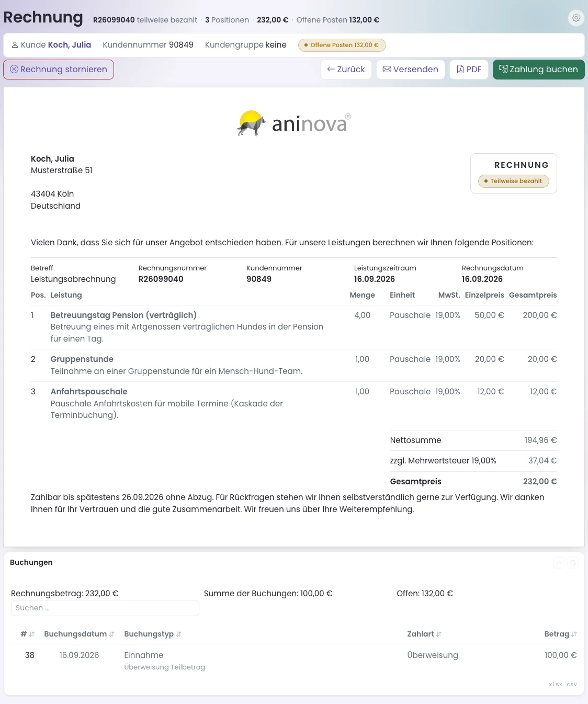The height and width of the screenshot is (704, 588).
Task: Sort bookings by the # column
Action: (27, 634)
